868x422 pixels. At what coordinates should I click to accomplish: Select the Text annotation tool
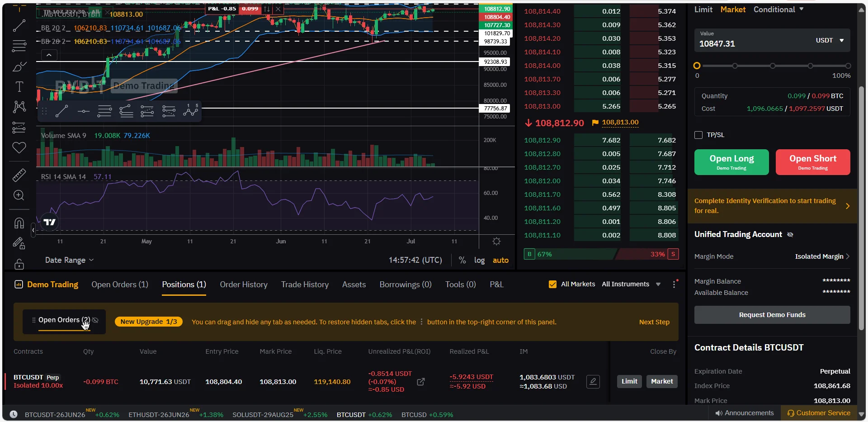pos(19,87)
